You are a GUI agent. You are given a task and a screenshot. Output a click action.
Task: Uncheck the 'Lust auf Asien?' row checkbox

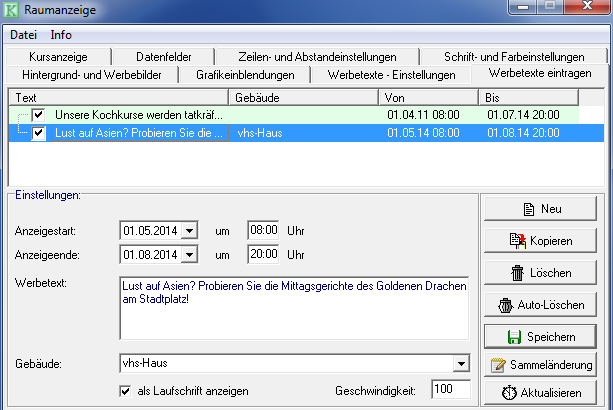pyautogui.click(x=38, y=133)
